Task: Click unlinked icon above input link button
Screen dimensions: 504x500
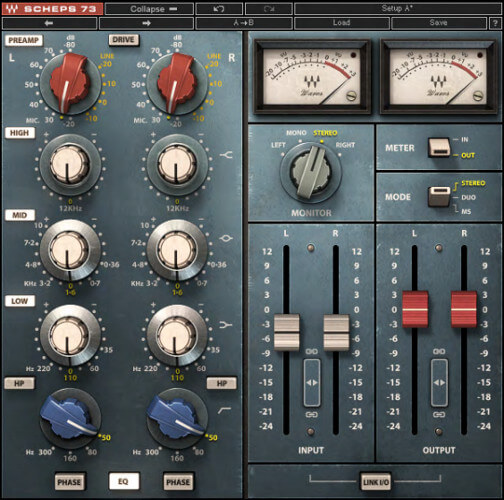Action: pyautogui.click(x=311, y=351)
